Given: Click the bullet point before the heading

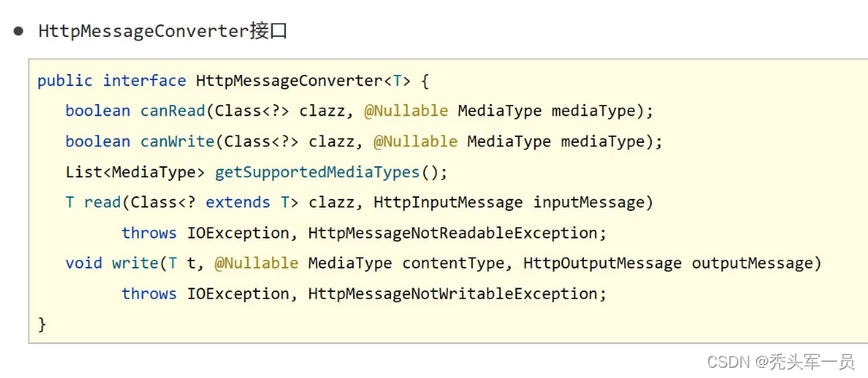Looking at the screenshot, I should [x=18, y=31].
